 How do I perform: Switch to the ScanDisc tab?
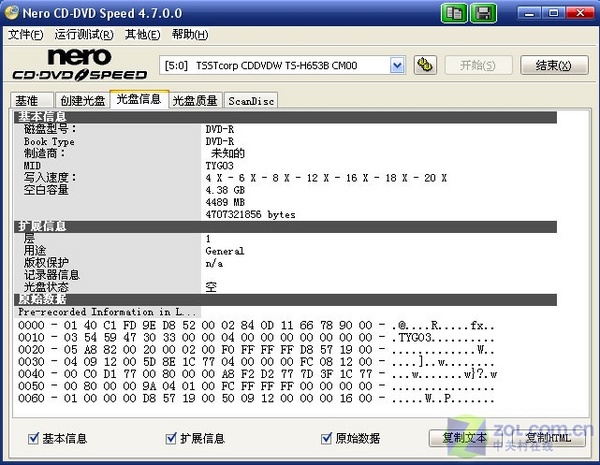tap(251, 101)
